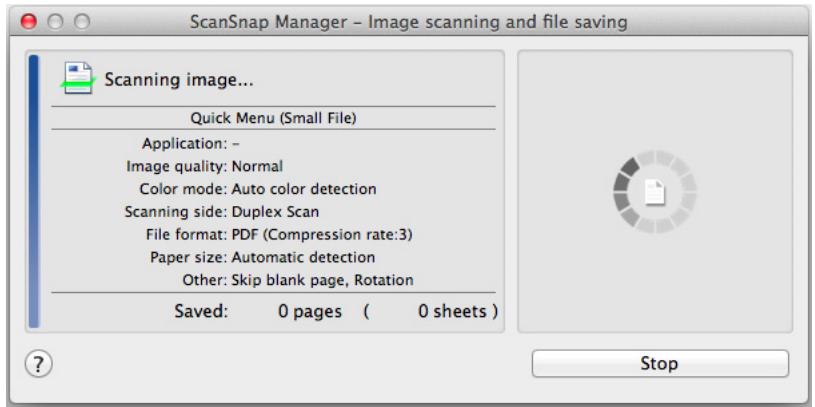Click the blue vertical progress bar

pyautogui.click(x=34, y=191)
